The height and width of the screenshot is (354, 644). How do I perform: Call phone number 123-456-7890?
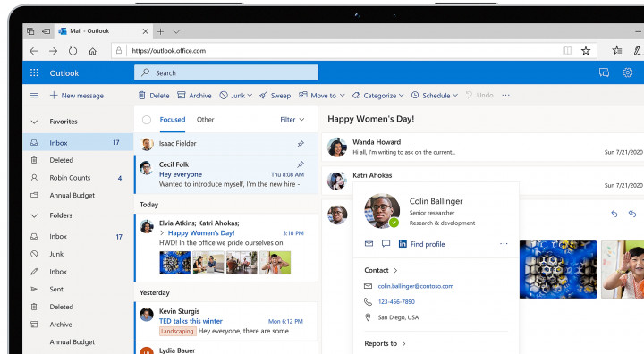click(396, 302)
